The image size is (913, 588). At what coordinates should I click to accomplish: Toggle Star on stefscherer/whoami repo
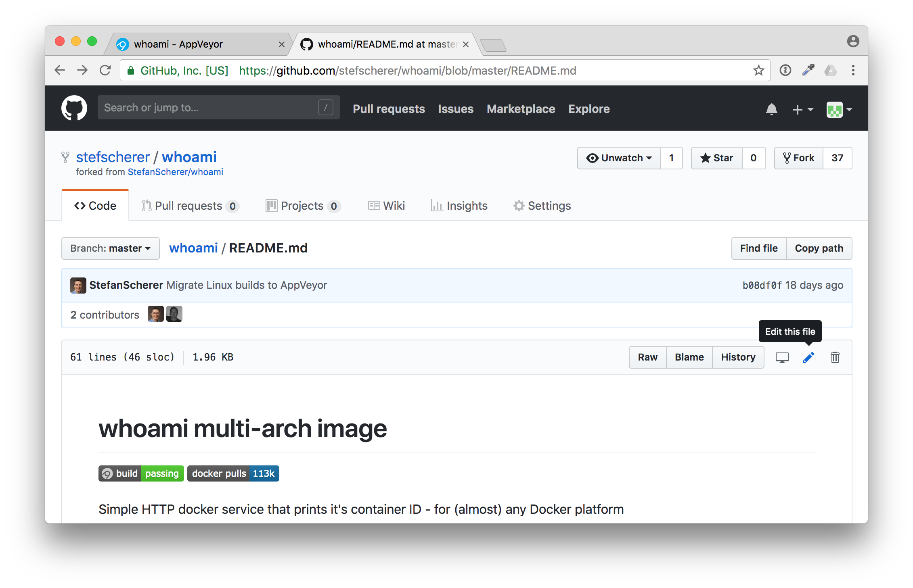(x=717, y=158)
